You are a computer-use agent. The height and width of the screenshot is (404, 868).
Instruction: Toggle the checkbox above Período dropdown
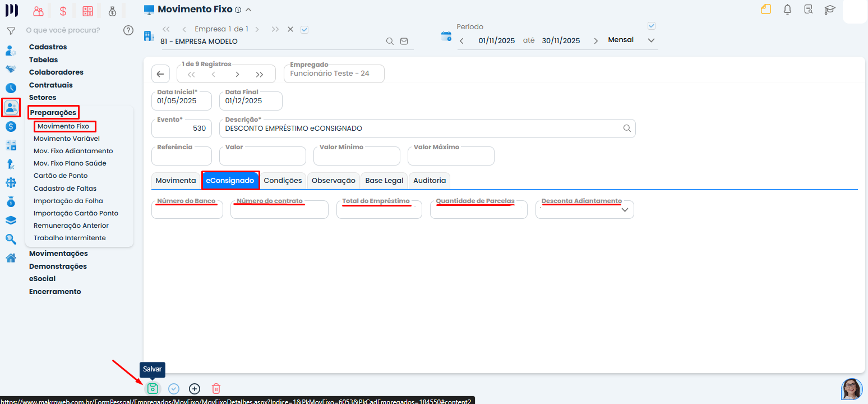click(651, 26)
